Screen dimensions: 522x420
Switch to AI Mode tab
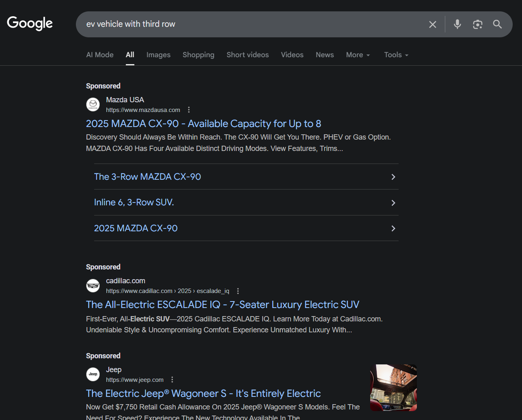click(100, 55)
